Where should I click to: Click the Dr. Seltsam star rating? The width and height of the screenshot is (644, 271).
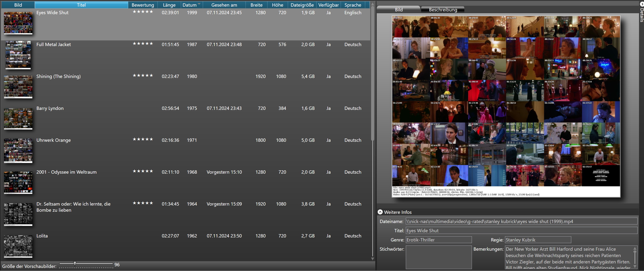point(143,203)
